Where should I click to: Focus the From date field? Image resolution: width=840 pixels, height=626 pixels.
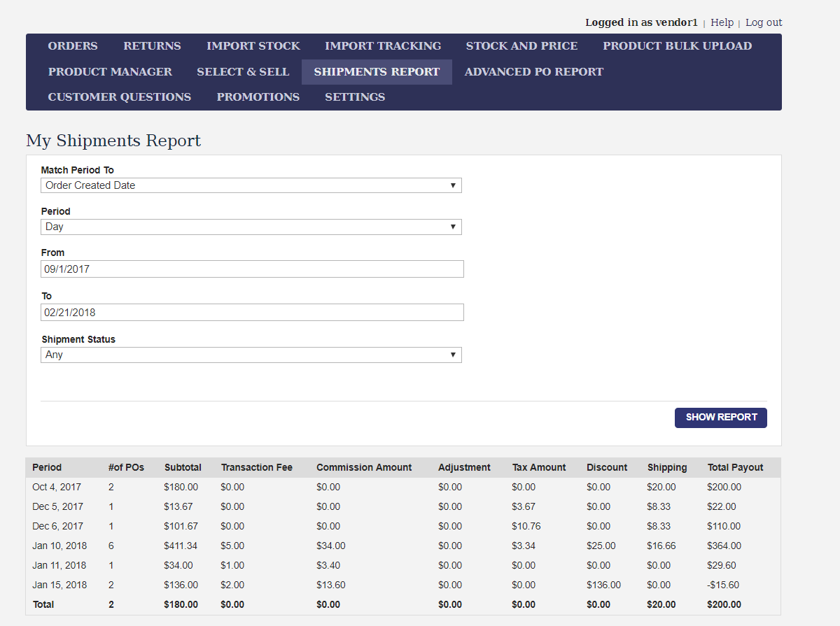(x=252, y=269)
